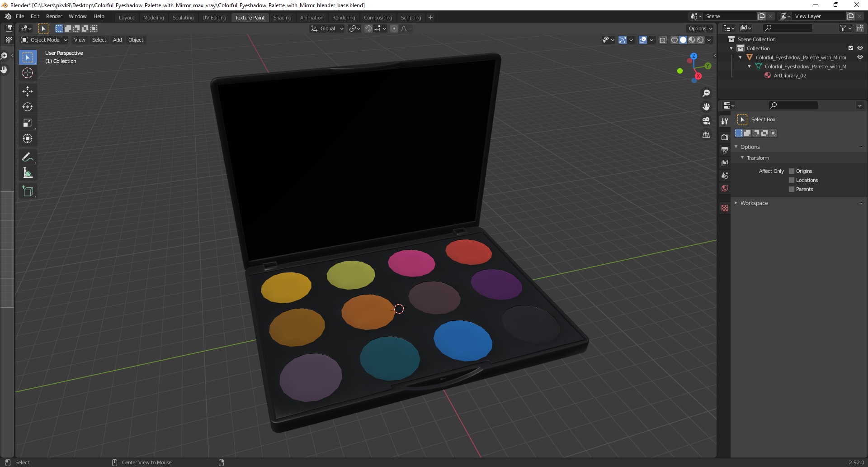This screenshot has width=868, height=467.
Task: Open the File menu
Action: [20, 16]
